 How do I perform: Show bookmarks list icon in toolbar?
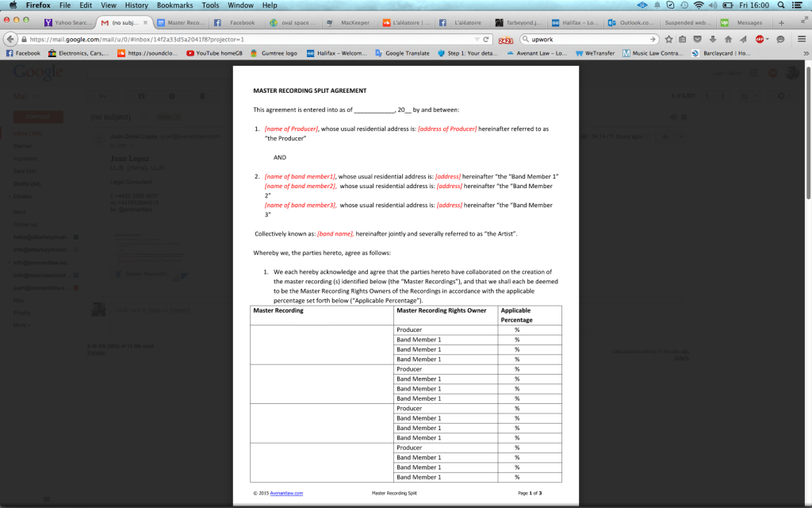point(683,40)
